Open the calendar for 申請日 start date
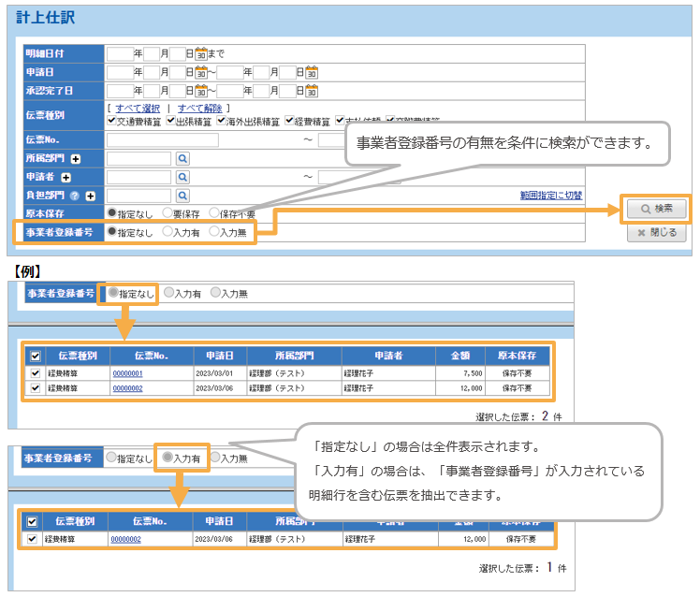 tap(201, 72)
